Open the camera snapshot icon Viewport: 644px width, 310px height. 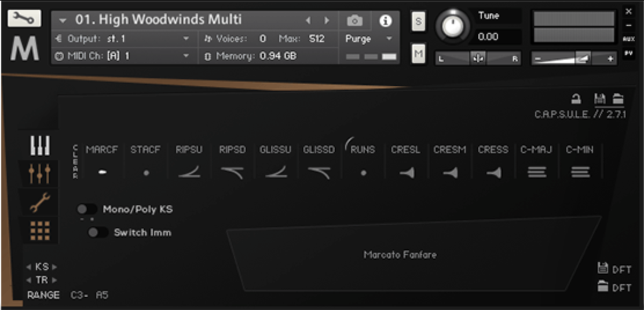[x=354, y=21]
